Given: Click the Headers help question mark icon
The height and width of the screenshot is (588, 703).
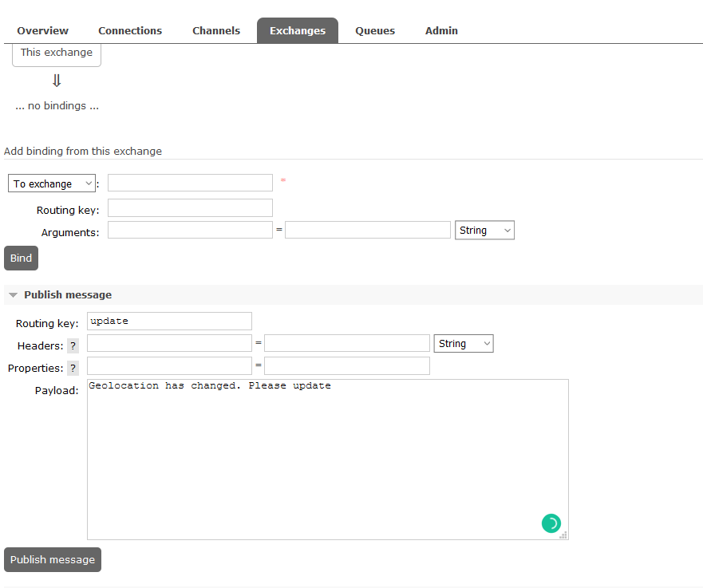Looking at the screenshot, I should tap(73, 345).
